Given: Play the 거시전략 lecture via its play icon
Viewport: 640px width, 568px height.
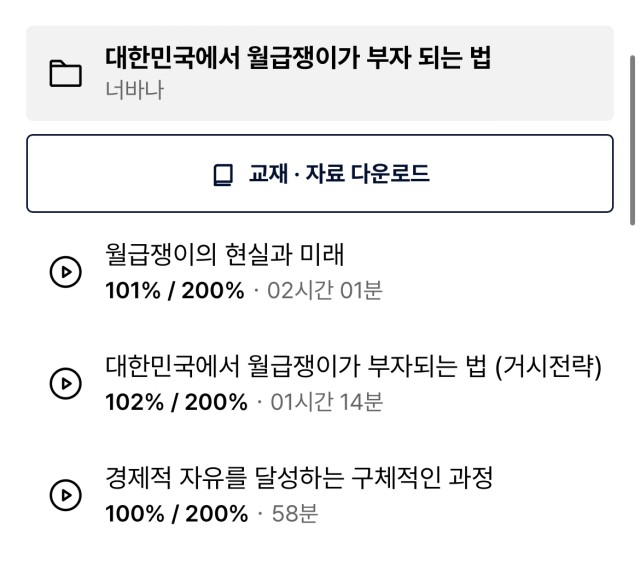Looking at the screenshot, I should pos(66,383).
